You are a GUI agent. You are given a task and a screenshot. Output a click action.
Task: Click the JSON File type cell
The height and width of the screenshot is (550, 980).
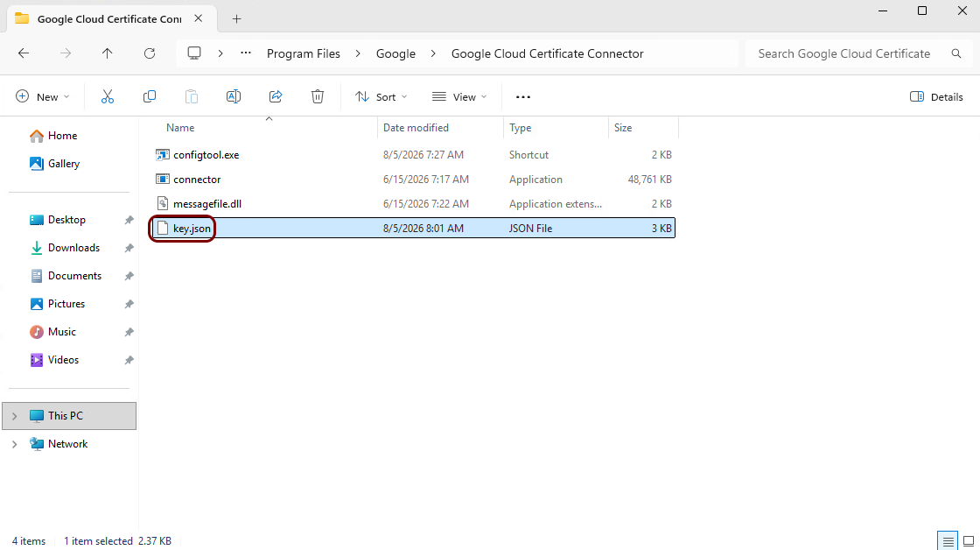click(x=530, y=229)
